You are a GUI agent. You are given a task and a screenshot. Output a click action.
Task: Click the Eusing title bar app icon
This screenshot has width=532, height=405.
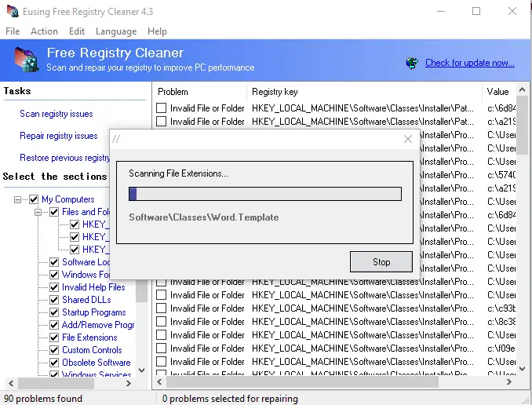(13, 11)
